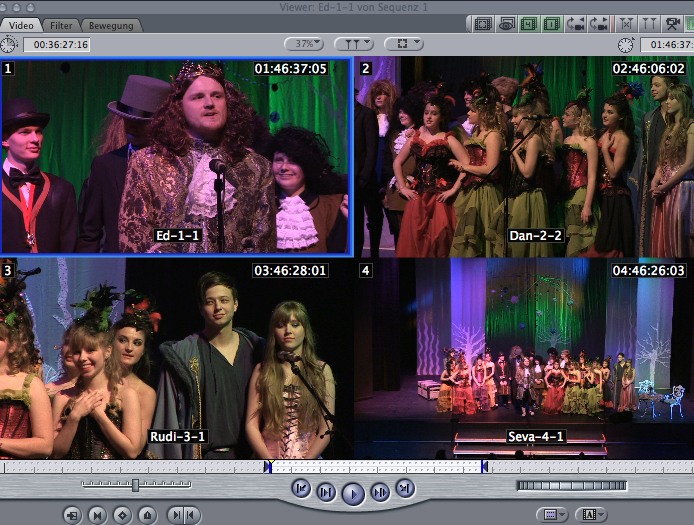Click the 04:46:26:03 timecode overlay

click(x=648, y=270)
